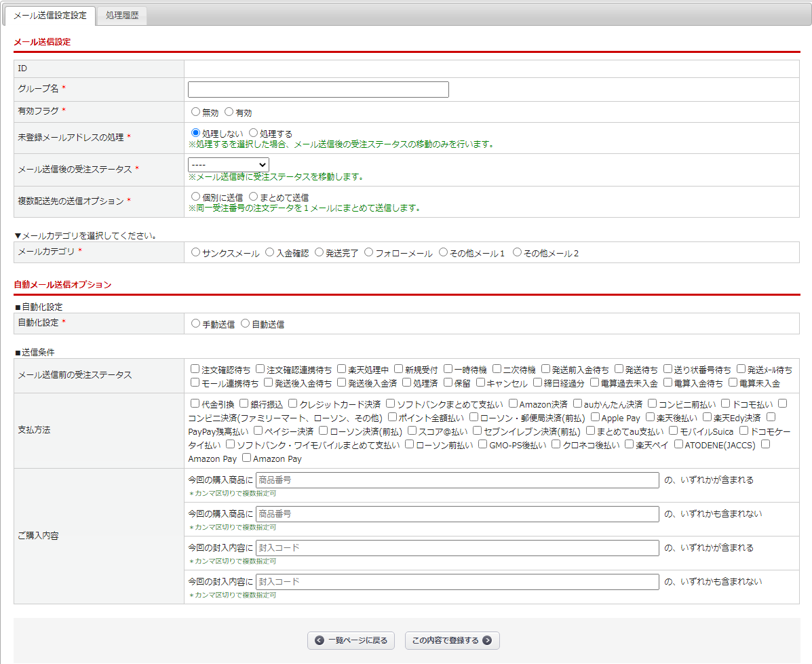Select 発送完了 mail category
Viewport: 812px width, 664px height.
click(320, 253)
